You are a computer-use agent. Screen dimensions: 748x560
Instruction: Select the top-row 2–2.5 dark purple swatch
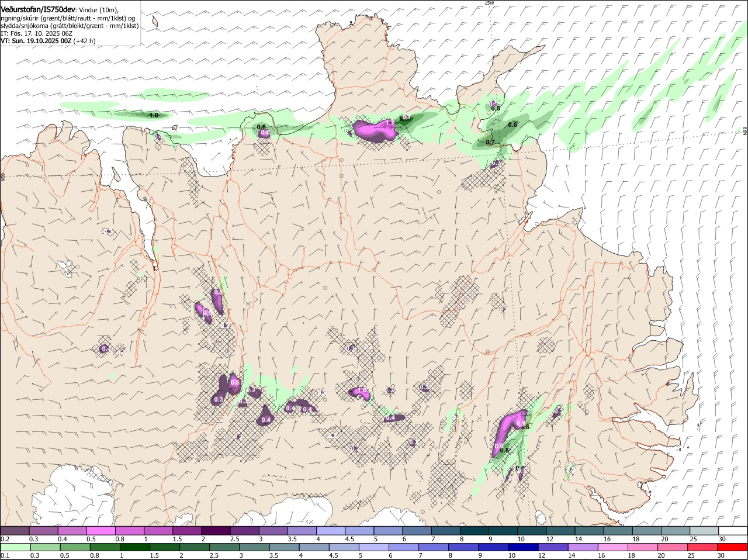click(216, 531)
